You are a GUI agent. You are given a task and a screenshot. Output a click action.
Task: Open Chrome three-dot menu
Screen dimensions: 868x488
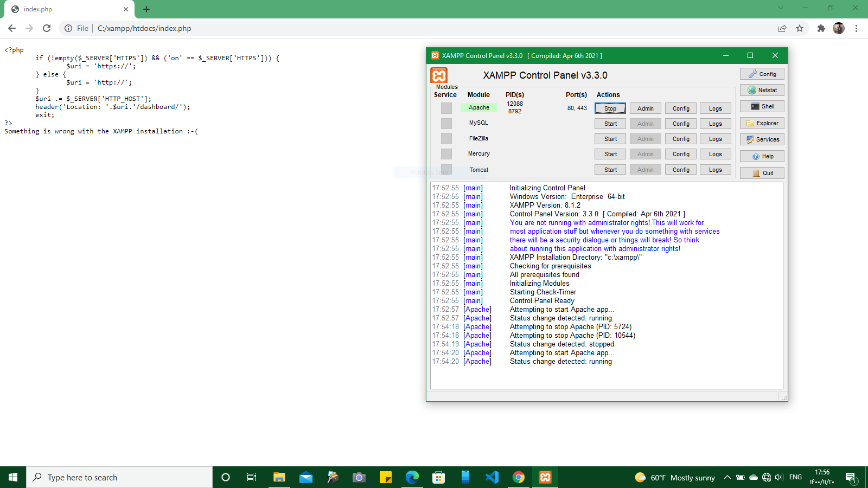point(856,28)
